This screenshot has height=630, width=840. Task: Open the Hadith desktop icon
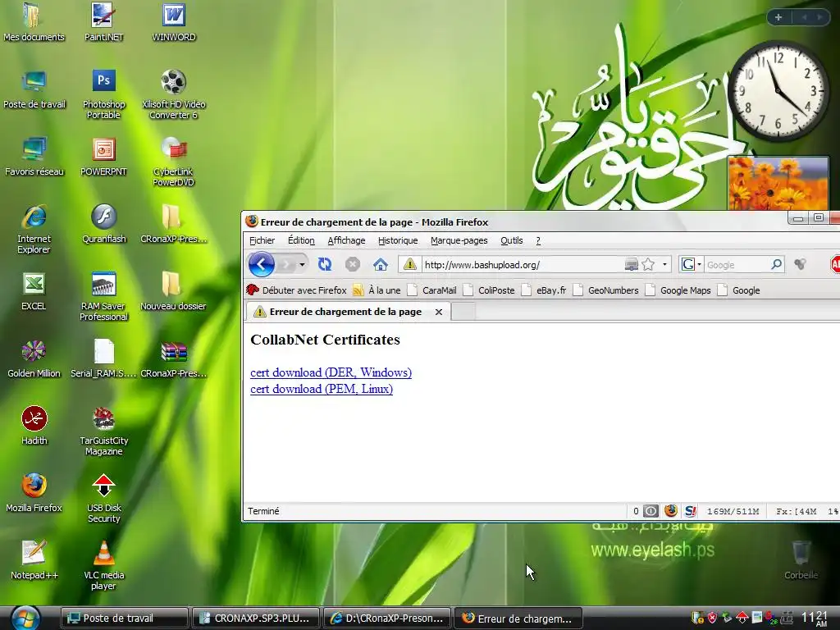pos(34,426)
